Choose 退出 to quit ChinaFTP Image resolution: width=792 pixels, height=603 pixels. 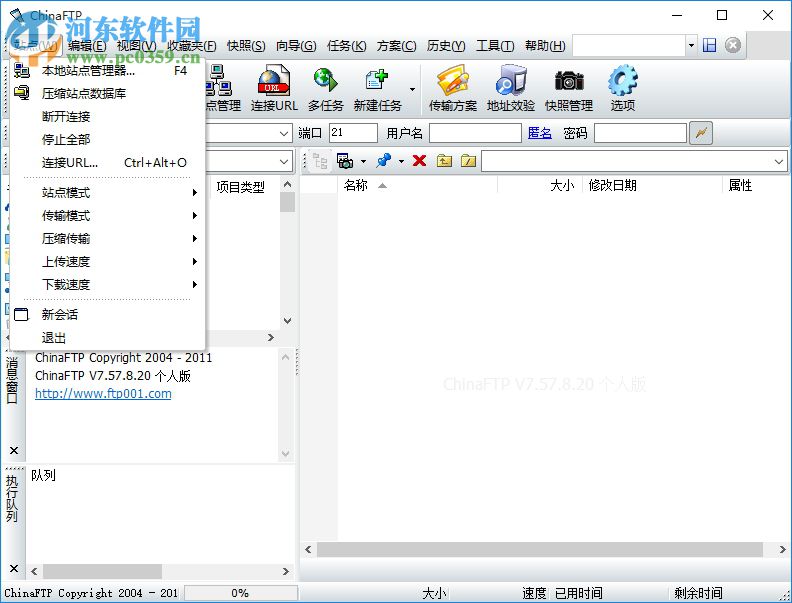(x=107, y=337)
